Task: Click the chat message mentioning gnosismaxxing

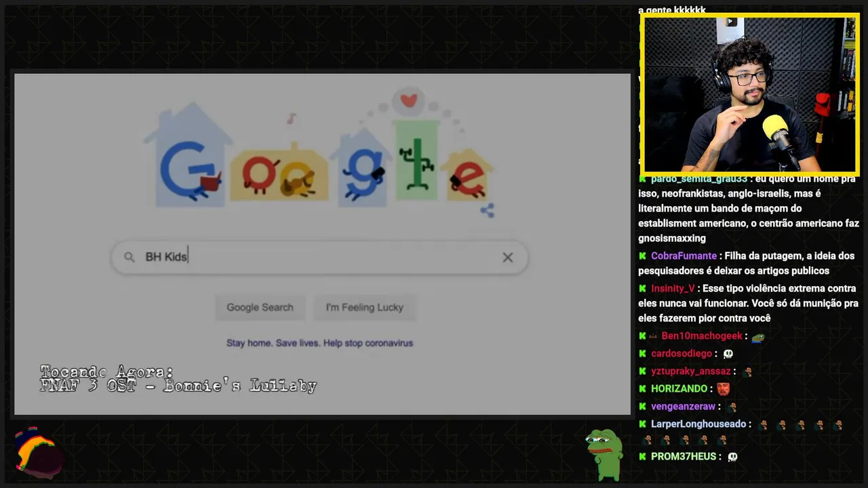Action: pos(749,209)
